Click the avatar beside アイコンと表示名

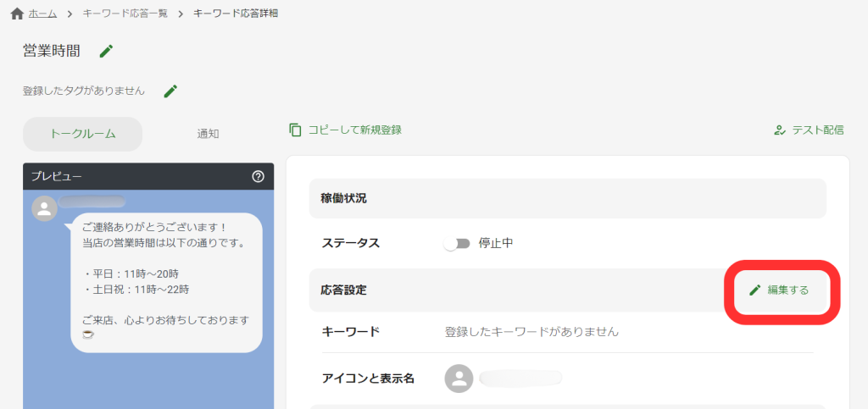(x=459, y=379)
